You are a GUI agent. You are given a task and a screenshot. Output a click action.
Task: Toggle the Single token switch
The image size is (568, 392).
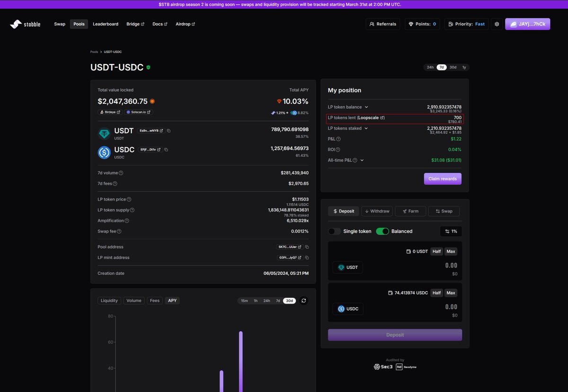click(x=335, y=231)
